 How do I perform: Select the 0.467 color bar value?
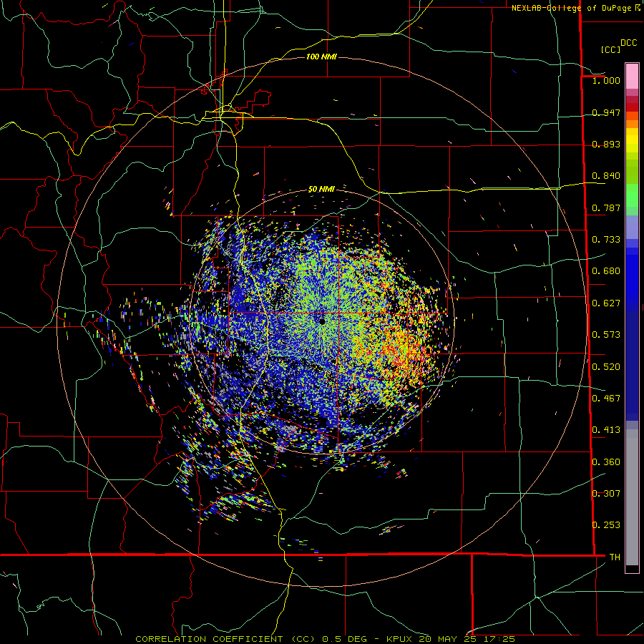click(606, 399)
